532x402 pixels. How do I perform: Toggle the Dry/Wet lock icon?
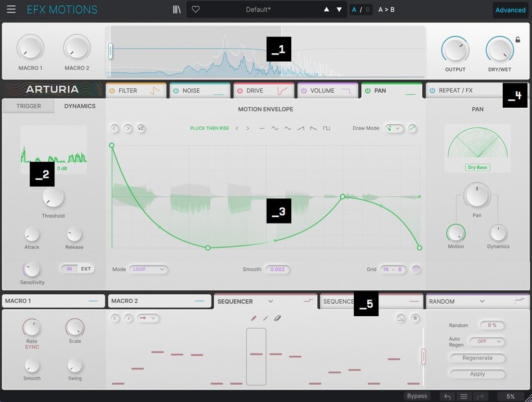[518, 39]
